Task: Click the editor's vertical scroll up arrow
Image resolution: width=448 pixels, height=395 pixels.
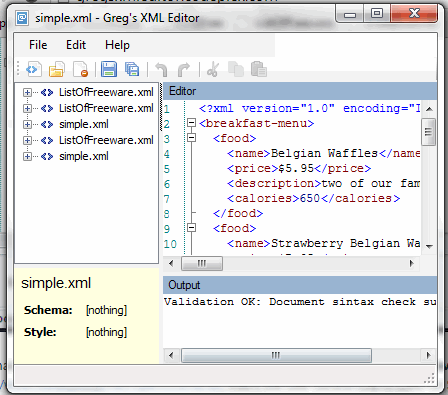Action: click(429, 109)
